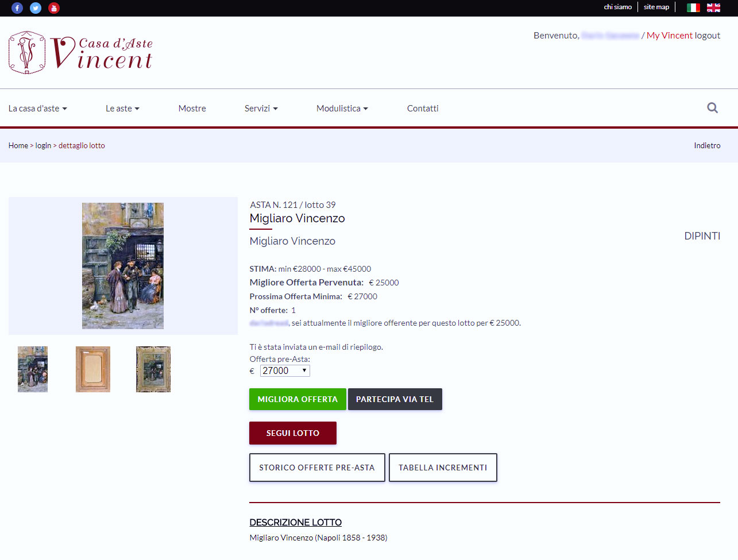Click the DIPINTI category label

point(702,236)
